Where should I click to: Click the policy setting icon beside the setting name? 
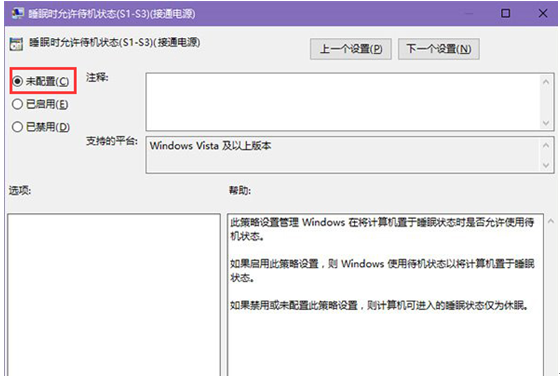[x=16, y=44]
